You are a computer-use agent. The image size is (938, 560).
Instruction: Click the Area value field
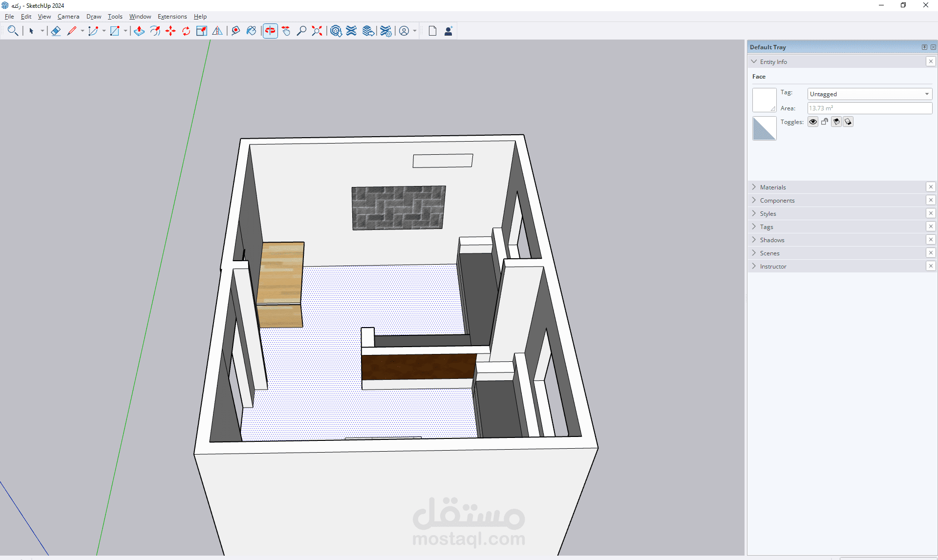tap(870, 108)
